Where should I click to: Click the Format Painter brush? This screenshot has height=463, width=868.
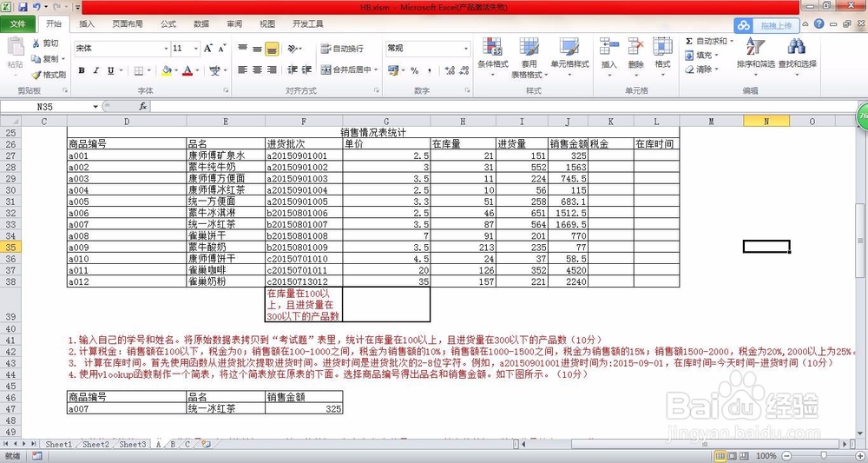coord(36,74)
